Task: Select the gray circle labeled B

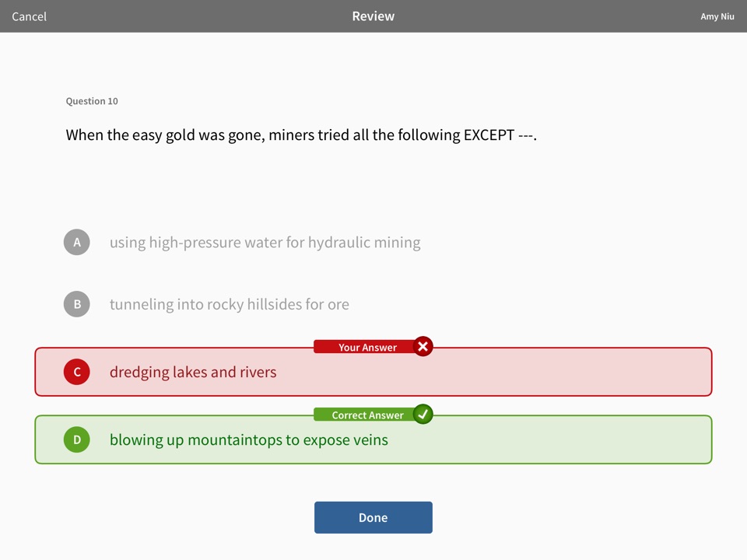Action: [77, 304]
